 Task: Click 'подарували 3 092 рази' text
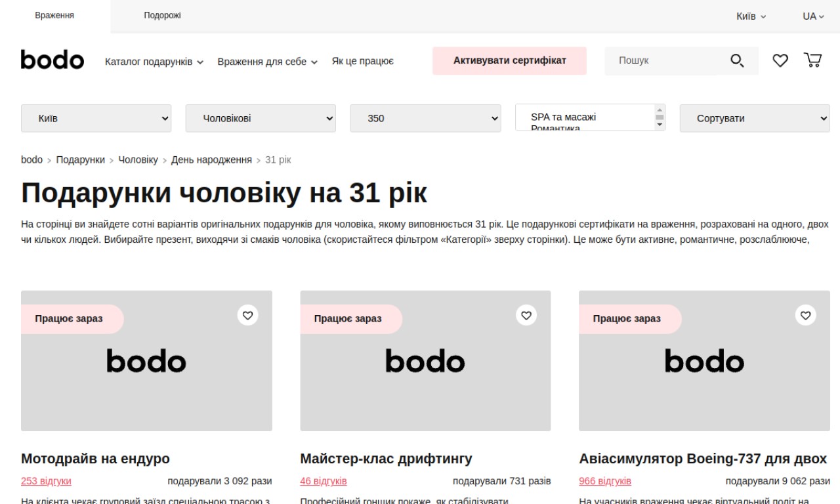(x=220, y=481)
